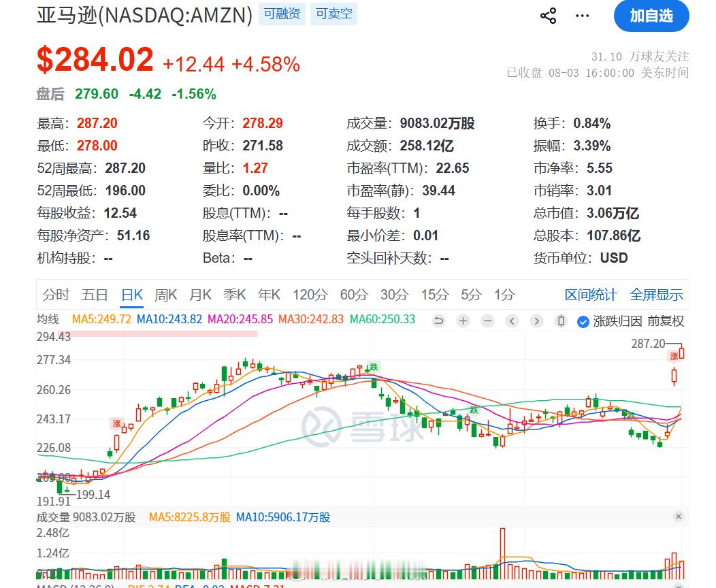The height and width of the screenshot is (588, 716).
Task: Pan chart left with arrow icon
Action: 512,321
